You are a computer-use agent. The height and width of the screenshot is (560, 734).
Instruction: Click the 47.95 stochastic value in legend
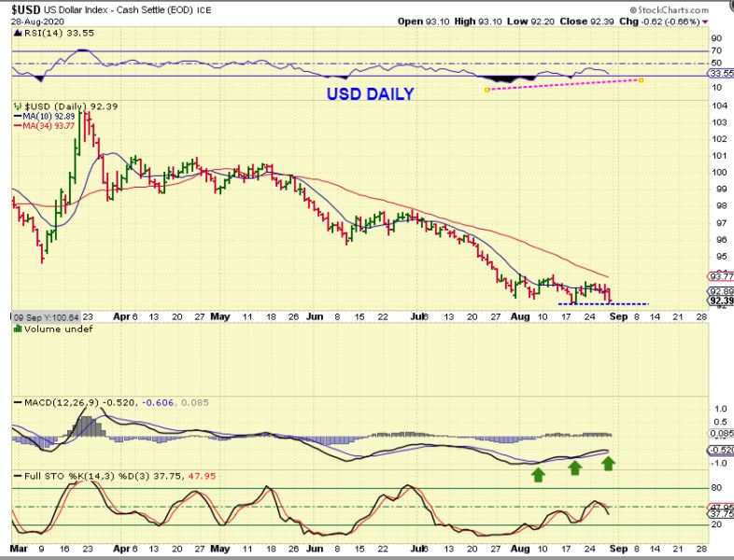(x=203, y=476)
